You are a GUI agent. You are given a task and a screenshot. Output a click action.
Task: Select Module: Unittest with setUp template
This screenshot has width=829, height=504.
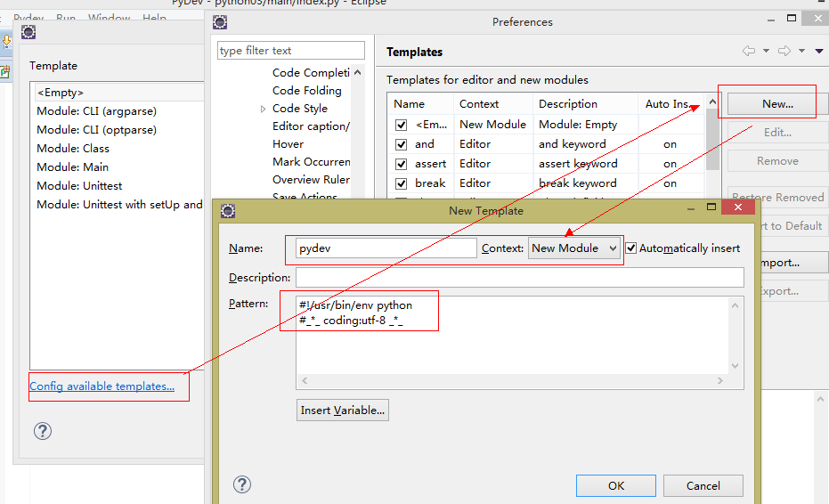(119, 204)
